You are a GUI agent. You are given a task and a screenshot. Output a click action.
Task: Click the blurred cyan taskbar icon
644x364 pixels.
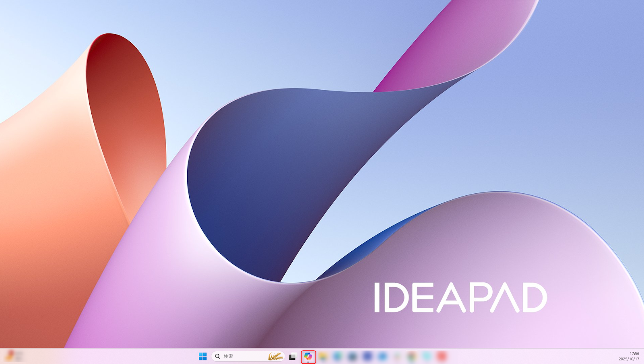427,356
